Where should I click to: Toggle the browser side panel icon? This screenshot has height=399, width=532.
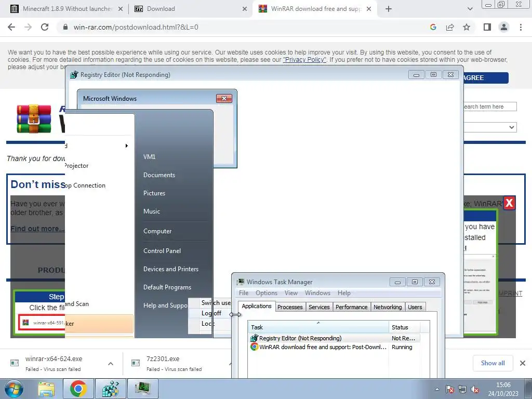pos(487,27)
